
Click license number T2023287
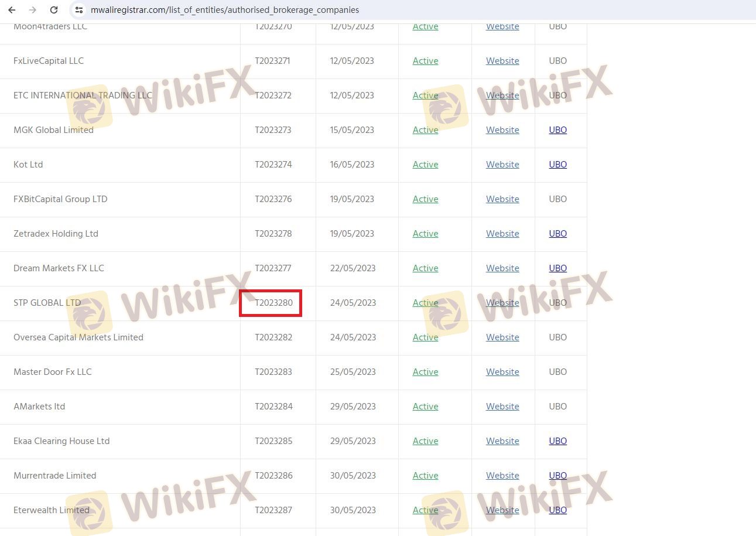click(273, 510)
